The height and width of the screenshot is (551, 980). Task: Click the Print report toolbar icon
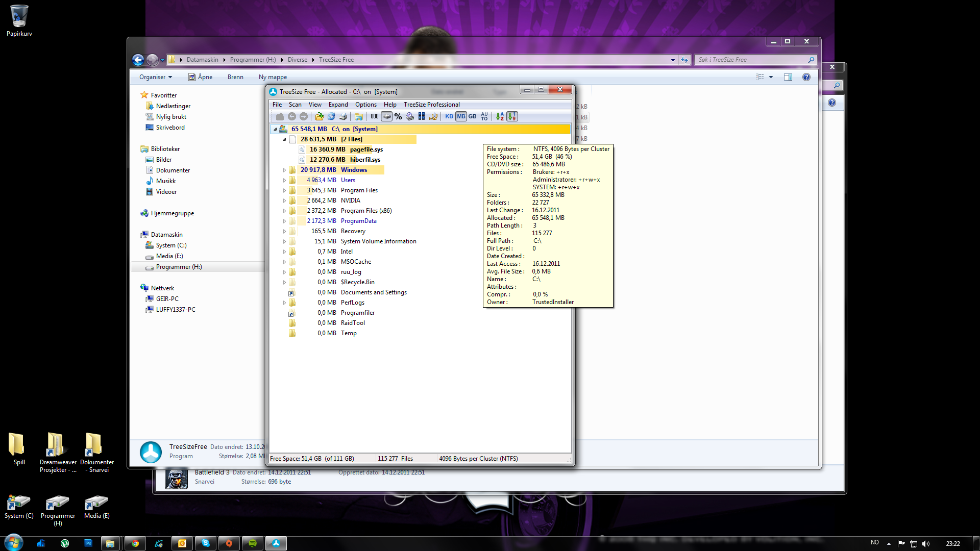click(343, 116)
